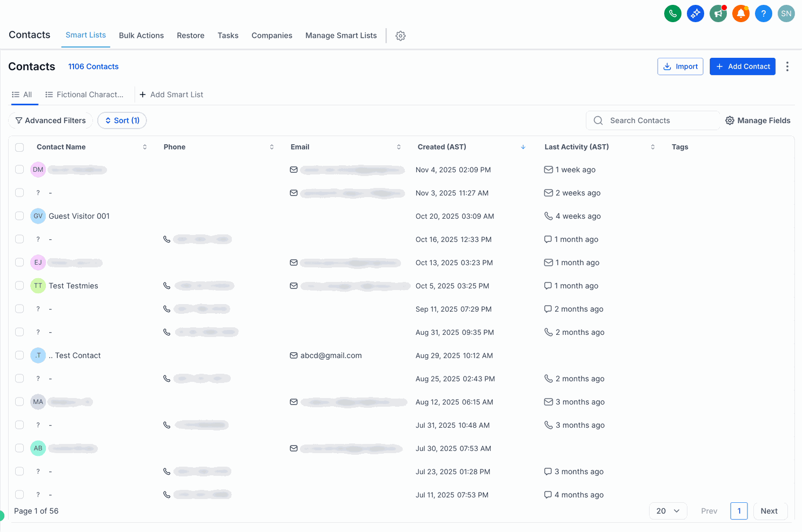Click phone icon in Test Testmies row
The image size is (802, 532).
click(166, 286)
